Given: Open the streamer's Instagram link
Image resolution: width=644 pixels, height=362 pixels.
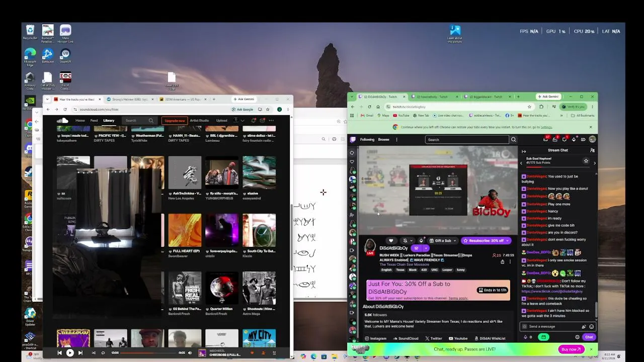Looking at the screenshot, I should [376, 338].
